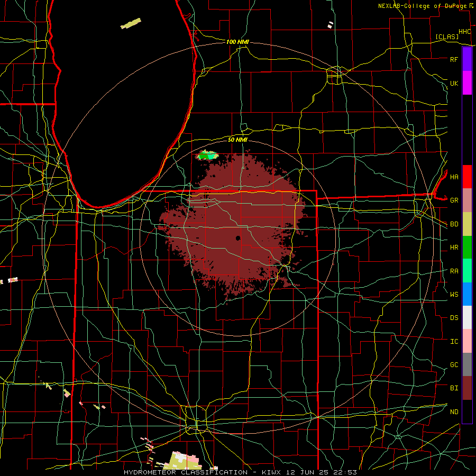Click the RA bright green legend swatch
476x476 pixels.
click(467, 271)
